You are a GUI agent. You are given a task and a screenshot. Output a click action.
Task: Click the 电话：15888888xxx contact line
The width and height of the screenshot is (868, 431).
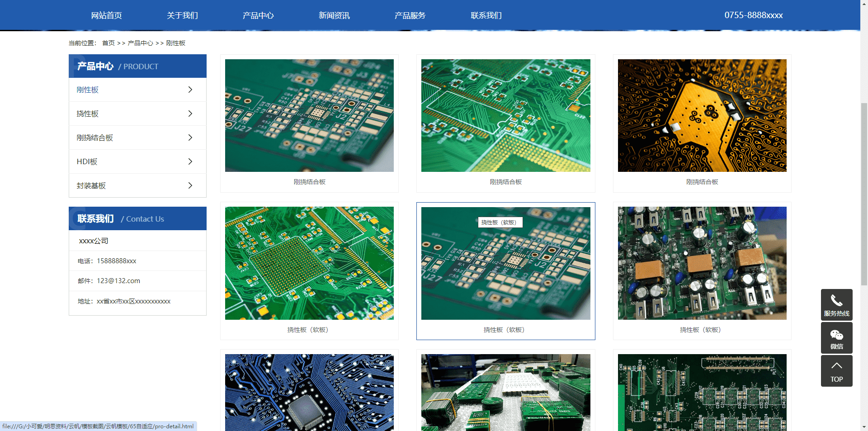pyautogui.click(x=107, y=261)
